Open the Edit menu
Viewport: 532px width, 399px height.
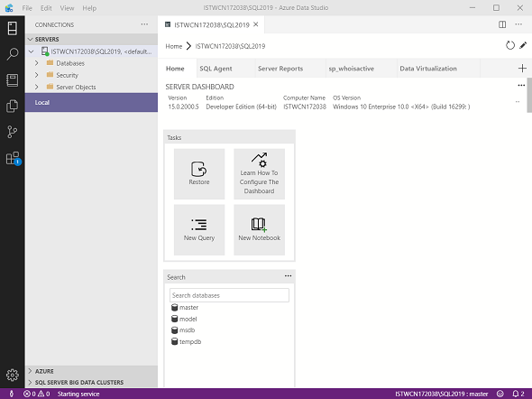pyautogui.click(x=46, y=8)
